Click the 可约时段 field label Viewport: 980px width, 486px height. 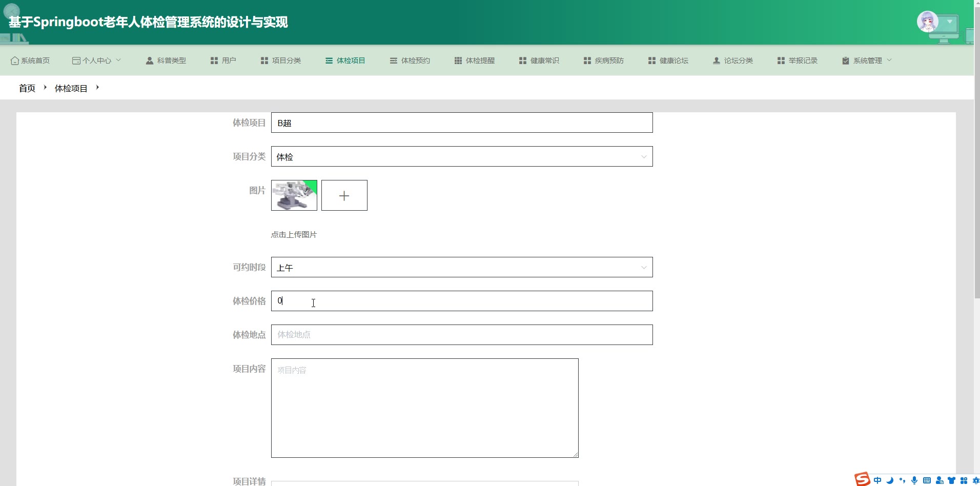click(x=249, y=267)
